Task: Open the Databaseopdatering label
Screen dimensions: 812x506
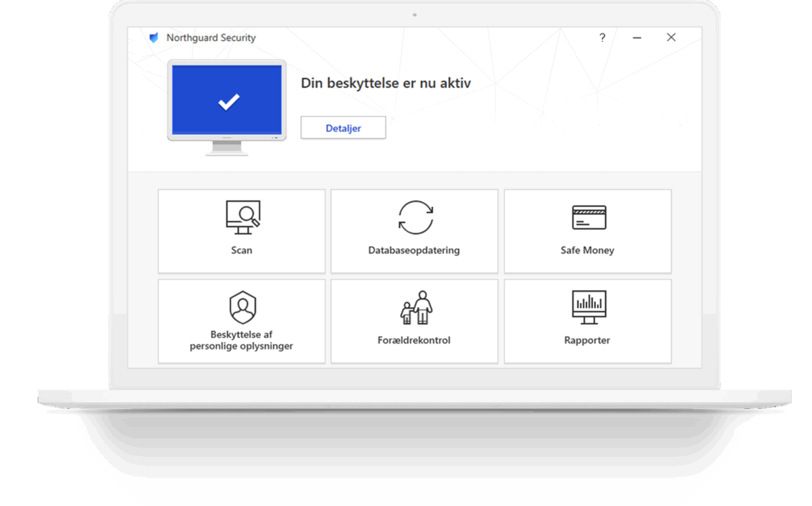Action: click(x=414, y=250)
